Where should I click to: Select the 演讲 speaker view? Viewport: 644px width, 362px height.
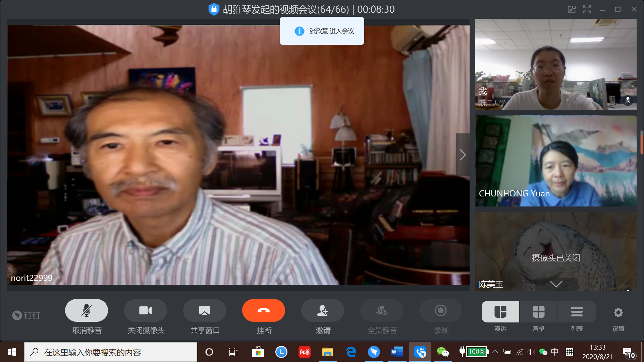[500, 312]
